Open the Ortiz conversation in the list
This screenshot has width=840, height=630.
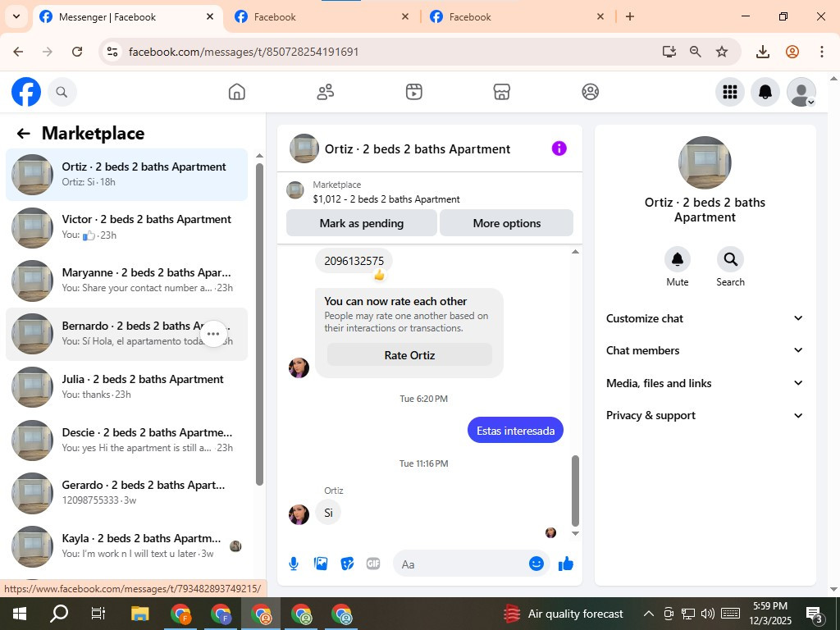point(126,175)
